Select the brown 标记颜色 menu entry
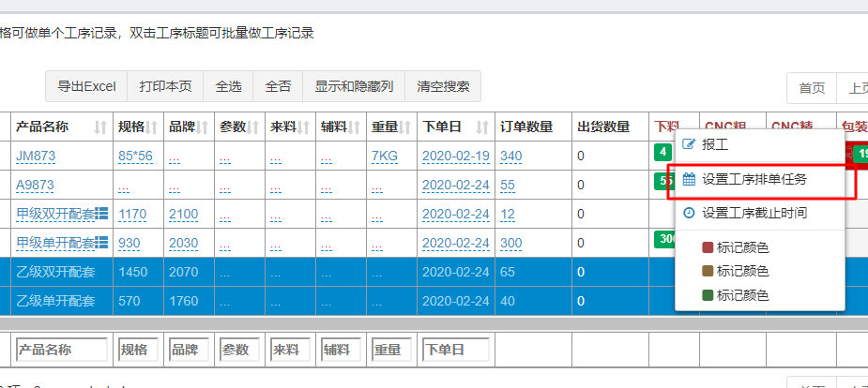The height and width of the screenshot is (388, 868). (x=742, y=272)
